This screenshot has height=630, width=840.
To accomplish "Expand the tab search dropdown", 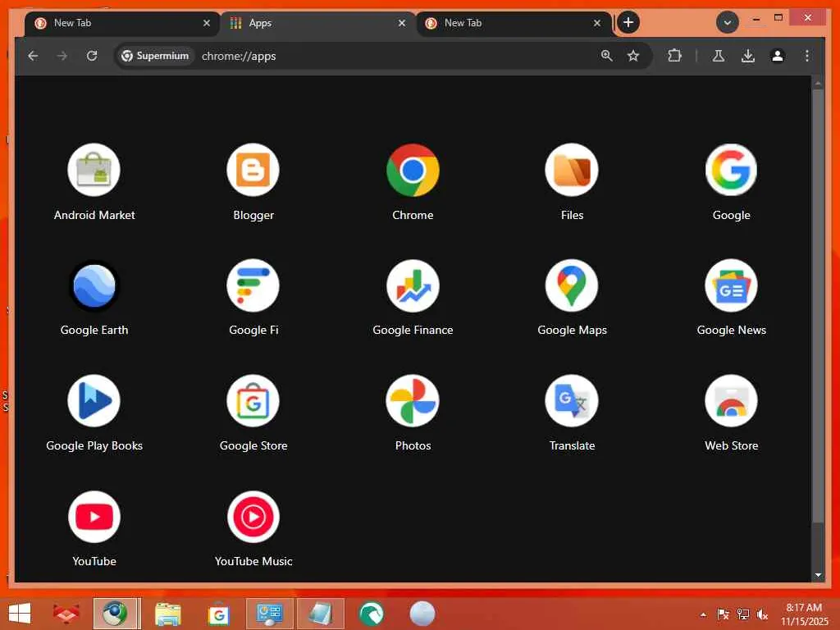I will tap(728, 22).
